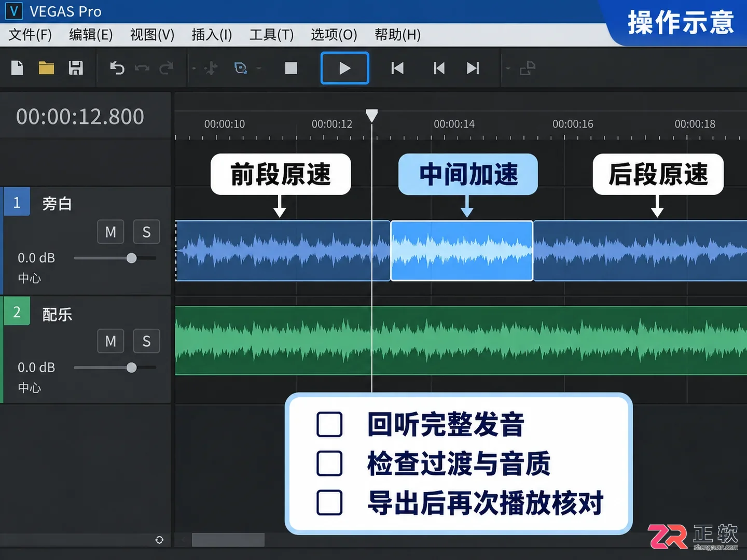Click the 00:00:16 mark on the time ruler

coord(573,124)
